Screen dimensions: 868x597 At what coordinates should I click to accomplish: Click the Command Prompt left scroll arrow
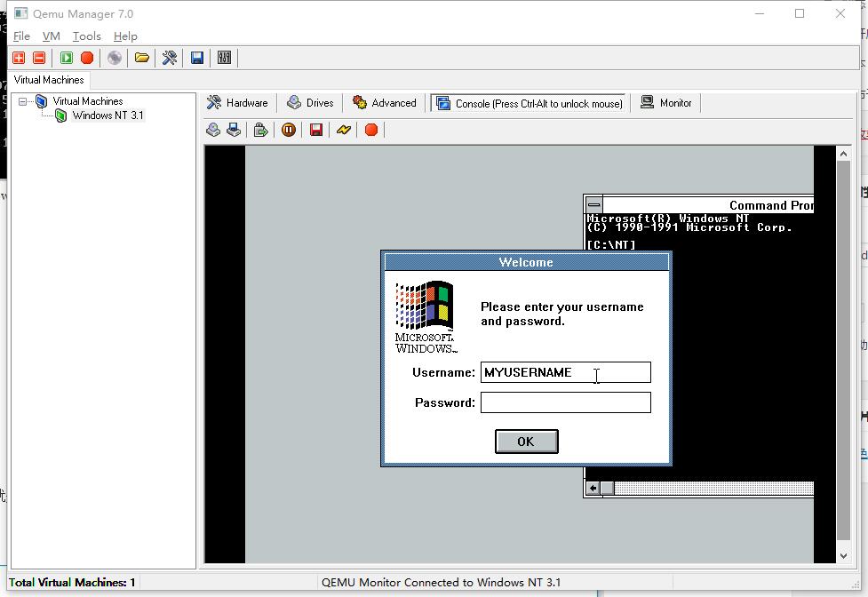[x=593, y=488]
